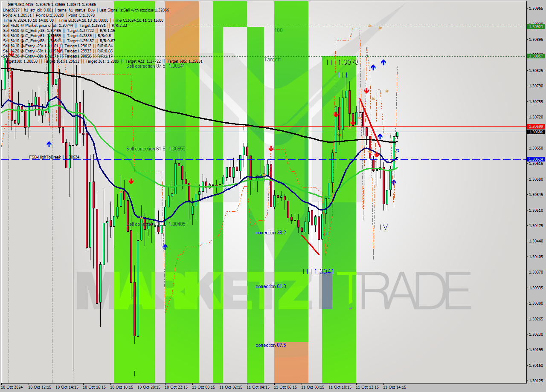Click the green 1.30923 price tag
This screenshot has height=392, width=546.
click(536, 26)
